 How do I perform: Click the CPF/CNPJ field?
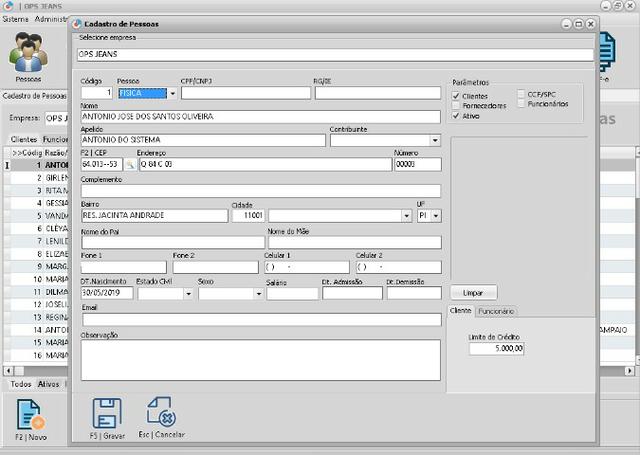246,93
